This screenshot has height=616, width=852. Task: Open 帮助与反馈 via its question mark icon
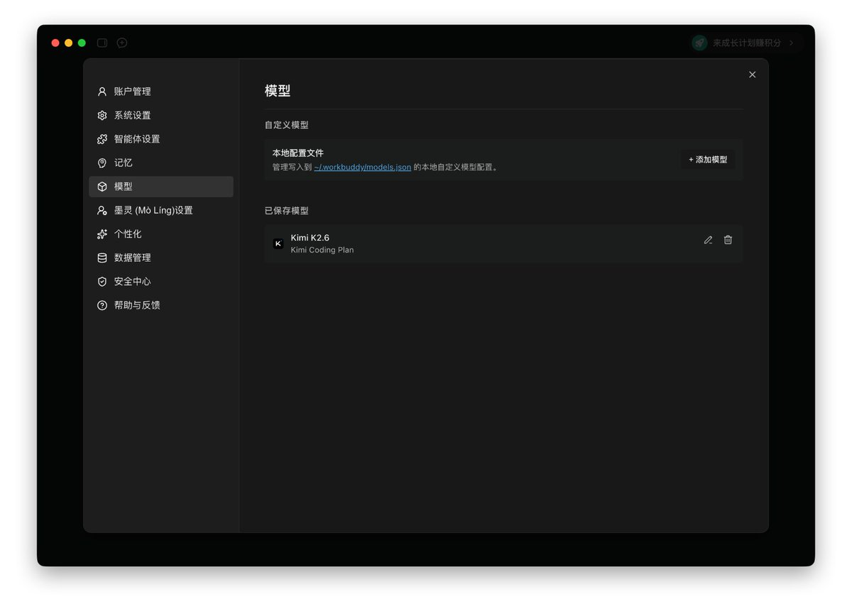pos(102,305)
